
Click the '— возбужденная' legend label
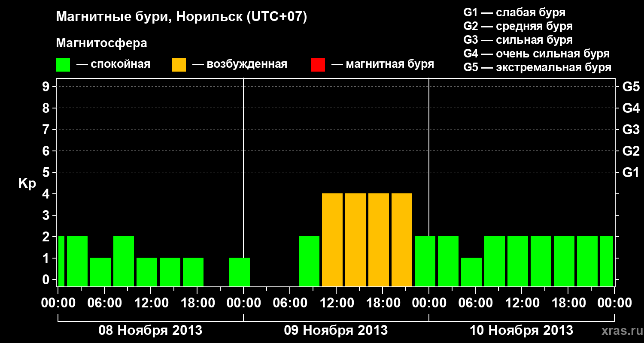(x=240, y=65)
